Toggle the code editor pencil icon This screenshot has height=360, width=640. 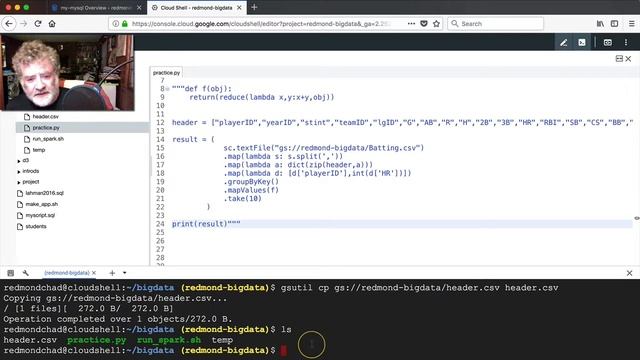(564, 42)
